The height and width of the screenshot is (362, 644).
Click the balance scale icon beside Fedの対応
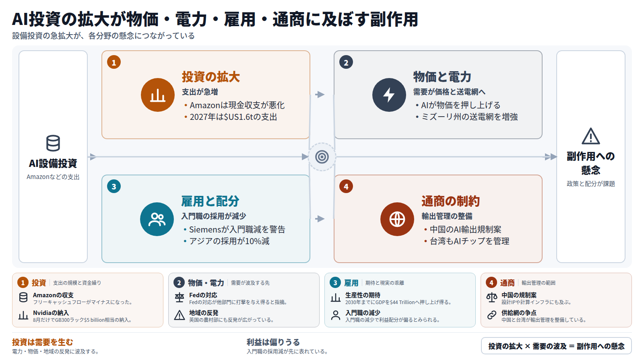click(x=180, y=298)
